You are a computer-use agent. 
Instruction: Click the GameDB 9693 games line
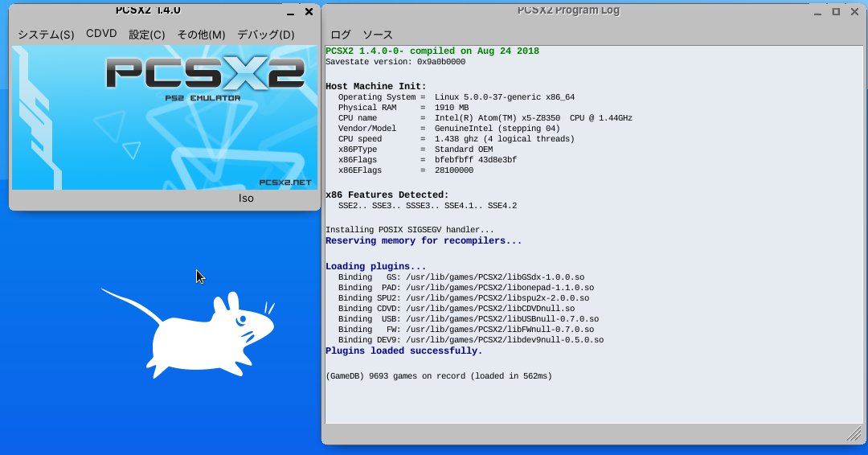click(439, 376)
